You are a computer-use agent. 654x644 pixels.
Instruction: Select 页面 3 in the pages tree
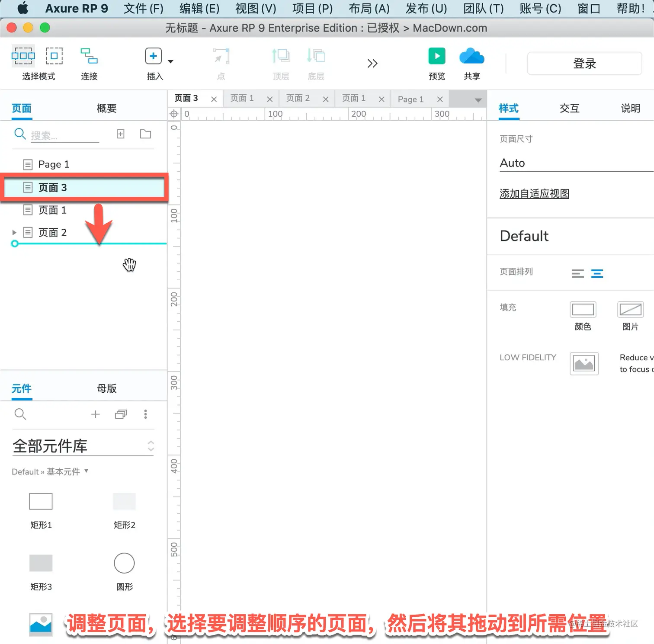[x=83, y=187]
